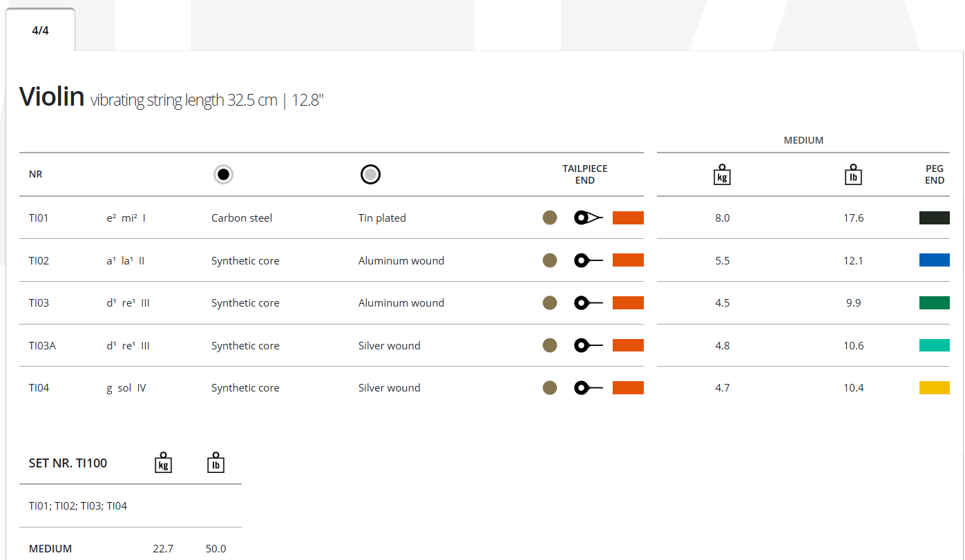
Task: Click the TI03A string number
Action: coord(42,345)
